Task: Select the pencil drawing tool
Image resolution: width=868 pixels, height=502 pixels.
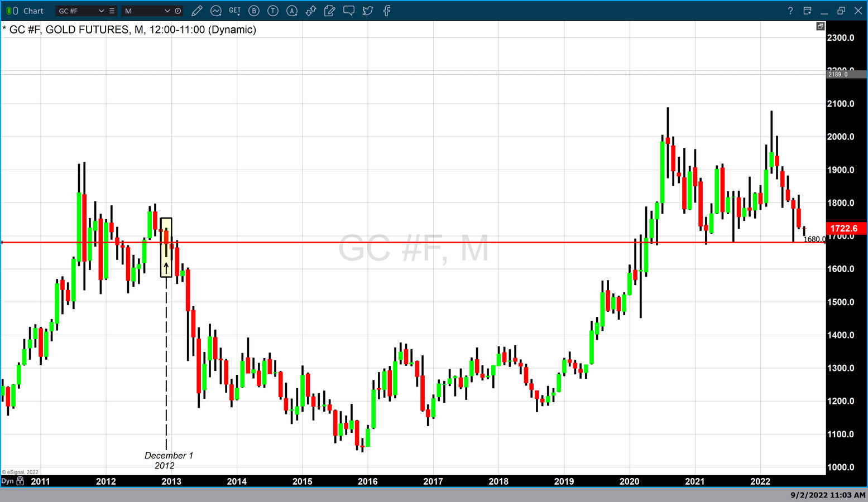Action: tap(196, 11)
